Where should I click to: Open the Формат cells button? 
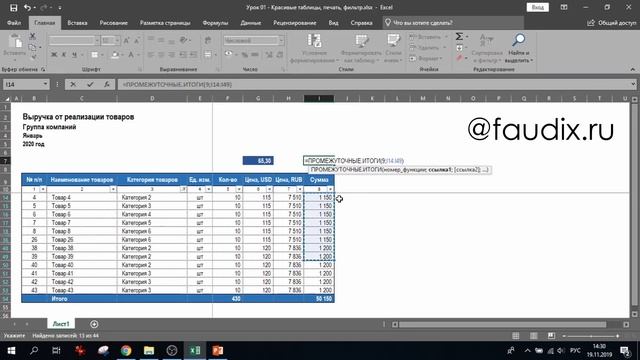point(426,58)
